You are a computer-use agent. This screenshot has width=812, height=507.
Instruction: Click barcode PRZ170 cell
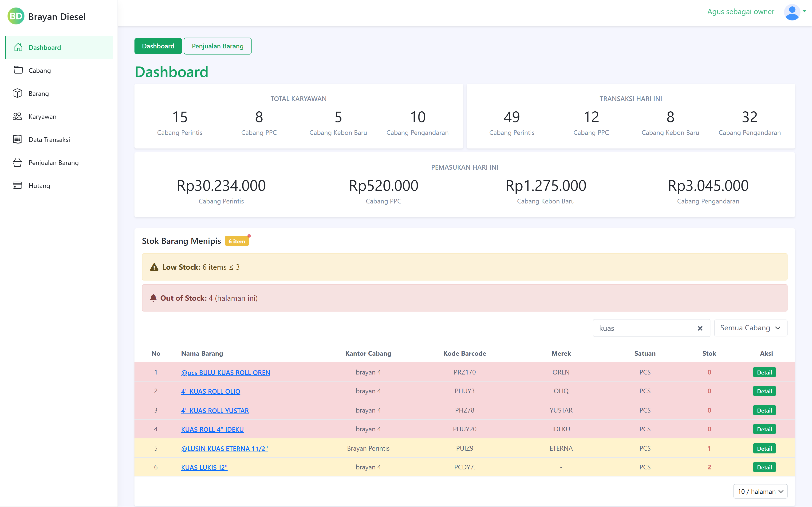pos(465,372)
